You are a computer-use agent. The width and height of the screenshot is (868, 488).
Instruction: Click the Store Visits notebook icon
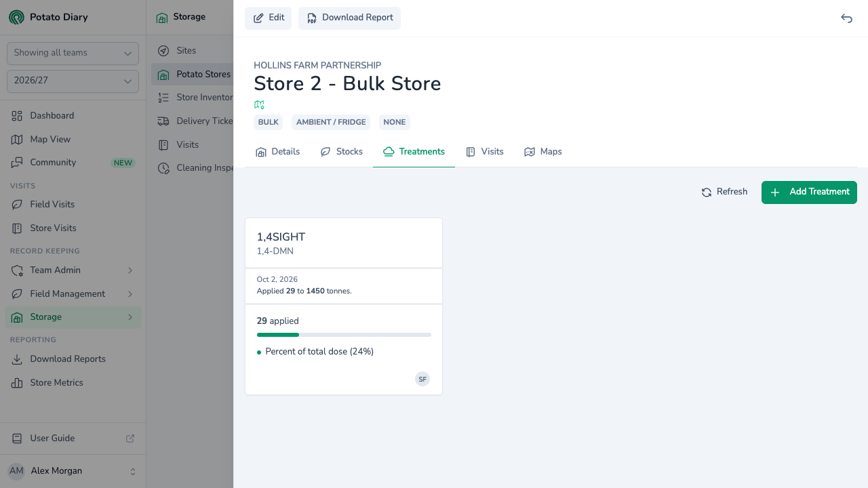(x=17, y=228)
